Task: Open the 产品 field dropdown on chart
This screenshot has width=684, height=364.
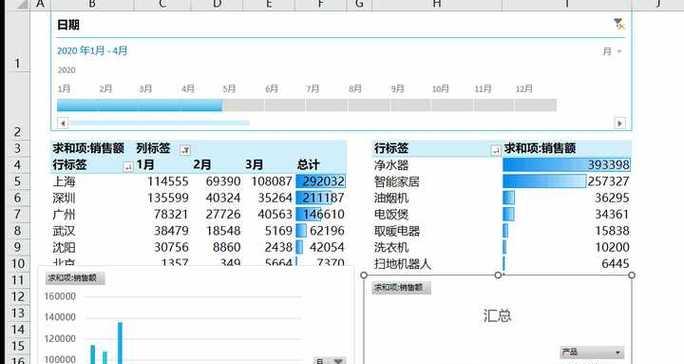Action: (x=592, y=352)
